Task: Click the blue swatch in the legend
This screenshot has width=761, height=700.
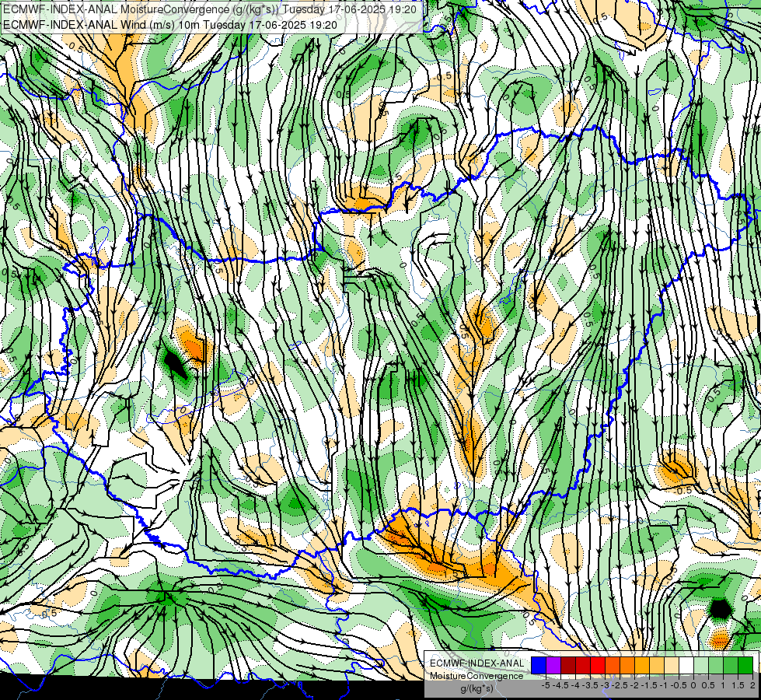Action: click(539, 666)
